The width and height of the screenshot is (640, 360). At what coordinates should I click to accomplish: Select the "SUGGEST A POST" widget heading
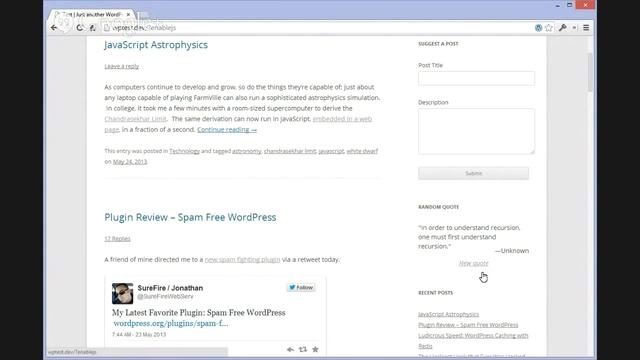pos(438,44)
